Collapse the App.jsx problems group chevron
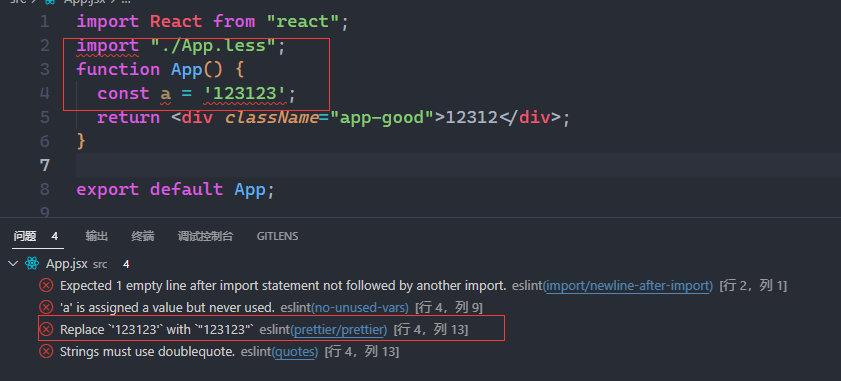 point(14,263)
